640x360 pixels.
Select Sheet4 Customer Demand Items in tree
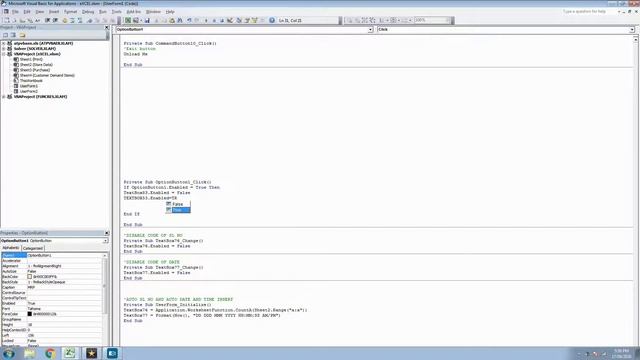coord(47,75)
